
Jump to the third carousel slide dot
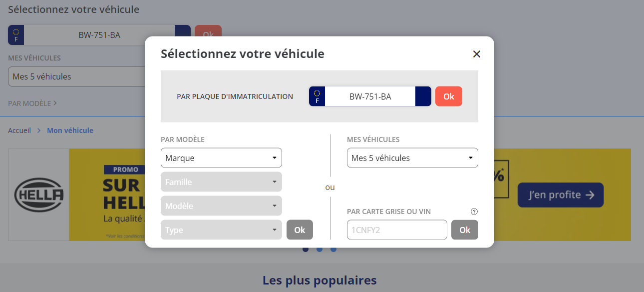click(x=333, y=249)
